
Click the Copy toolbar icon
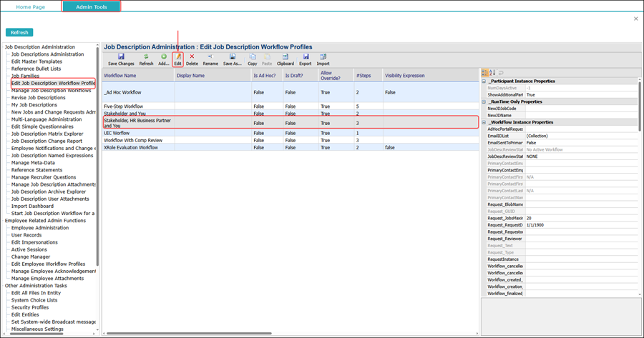pyautogui.click(x=253, y=56)
